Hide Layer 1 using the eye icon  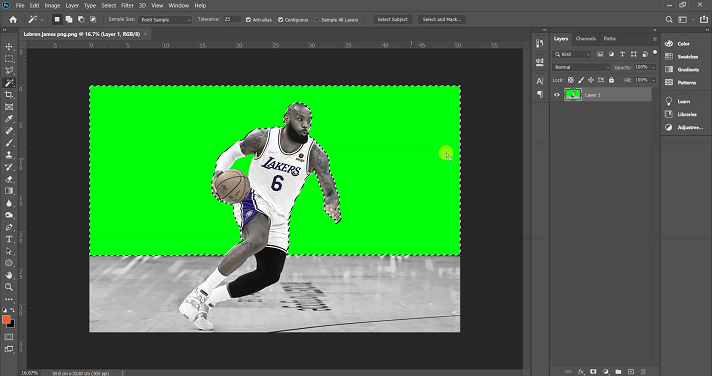point(557,95)
